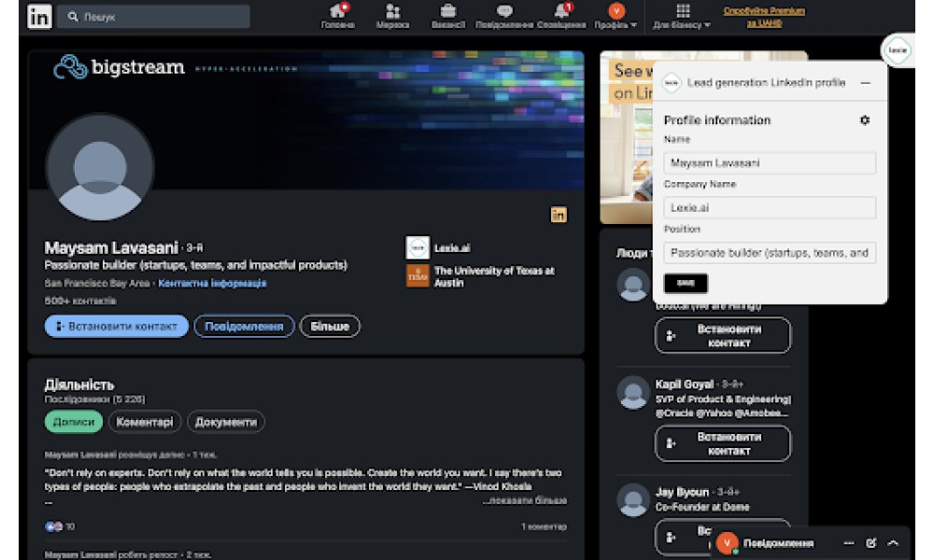
Task: Click the LinkedIn badge icon on profile card
Action: click(x=559, y=215)
